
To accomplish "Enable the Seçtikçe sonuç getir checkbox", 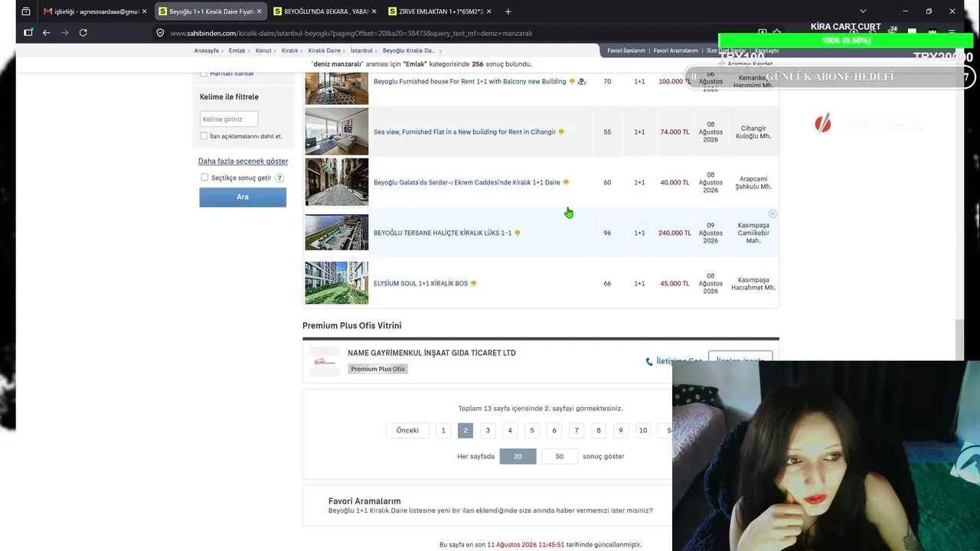I will pos(204,178).
